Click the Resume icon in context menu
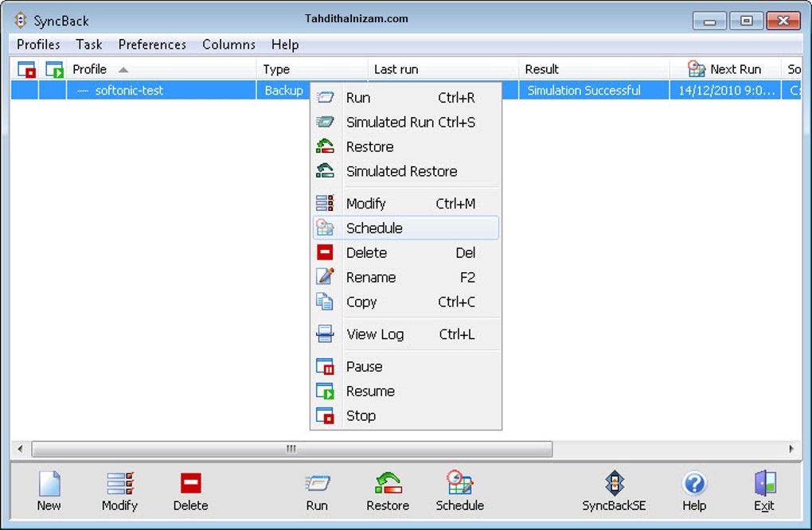This screenshot has height=530, width=812. (x=326, y=391)
